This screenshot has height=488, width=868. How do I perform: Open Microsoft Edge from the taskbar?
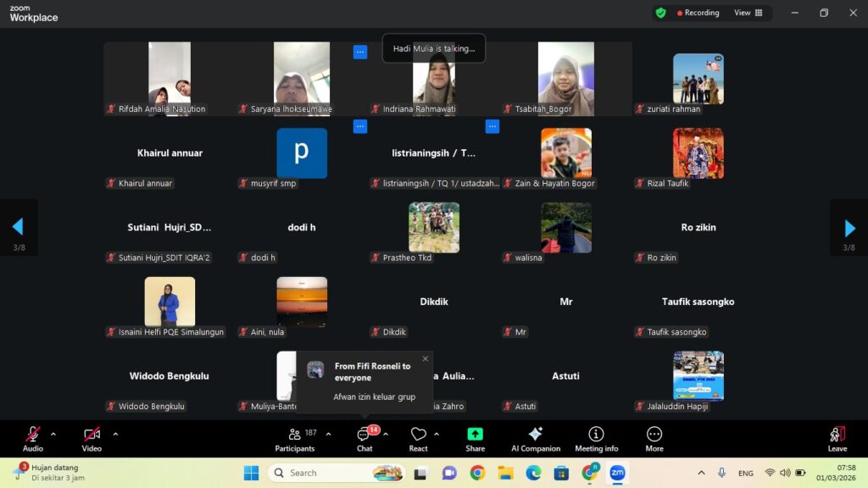click(x=533, y=473)
